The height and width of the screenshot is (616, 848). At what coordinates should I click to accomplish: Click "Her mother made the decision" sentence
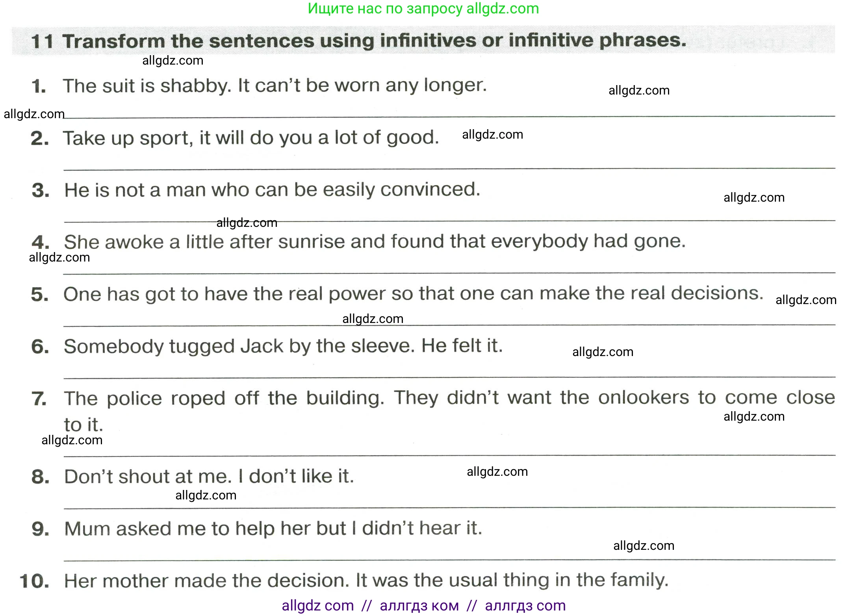click(366, 581)
